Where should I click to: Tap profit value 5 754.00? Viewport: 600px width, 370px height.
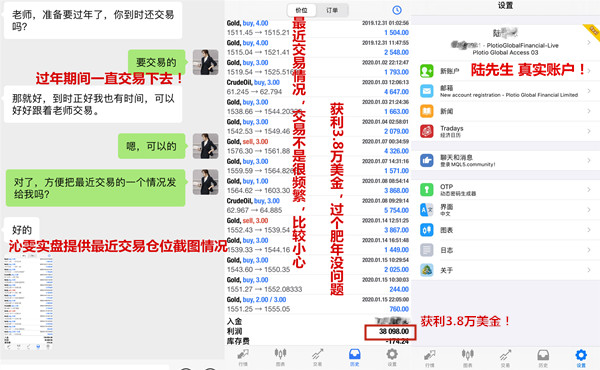(396, 210)
